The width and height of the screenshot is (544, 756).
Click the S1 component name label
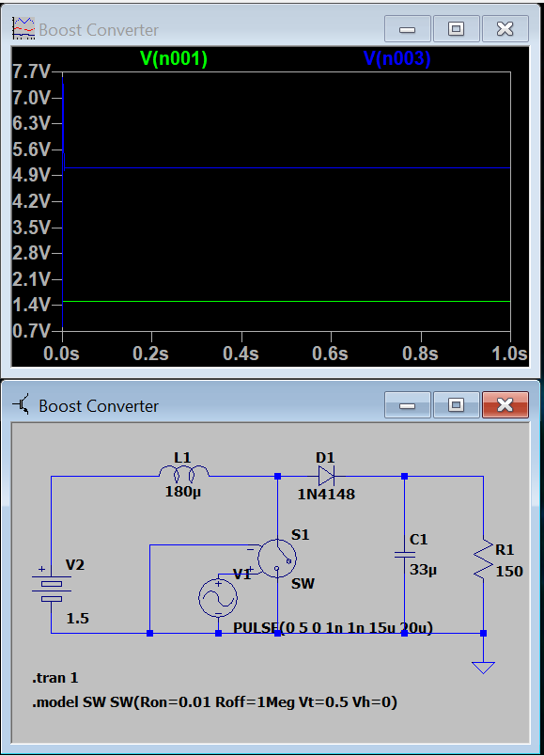click(301, 535)
